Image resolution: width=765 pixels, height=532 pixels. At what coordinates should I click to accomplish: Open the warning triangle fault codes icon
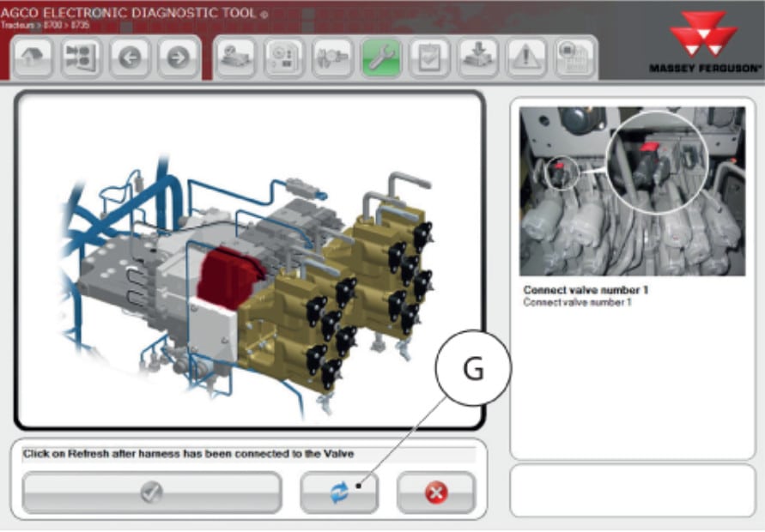coord(526,57)
